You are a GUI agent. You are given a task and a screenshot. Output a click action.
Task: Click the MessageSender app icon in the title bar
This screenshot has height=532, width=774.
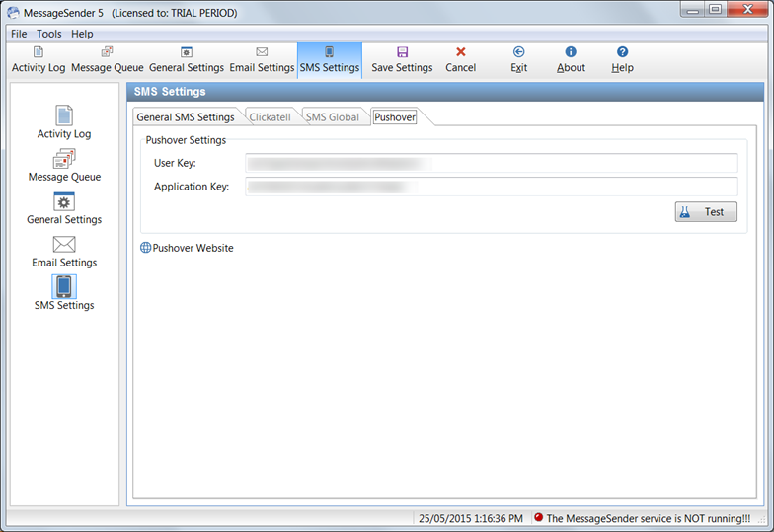click(14, 12)
